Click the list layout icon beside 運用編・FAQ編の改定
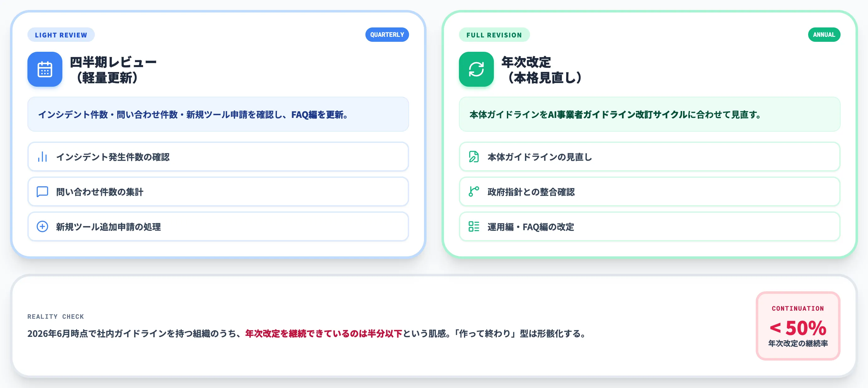 [x=474, y=226]
